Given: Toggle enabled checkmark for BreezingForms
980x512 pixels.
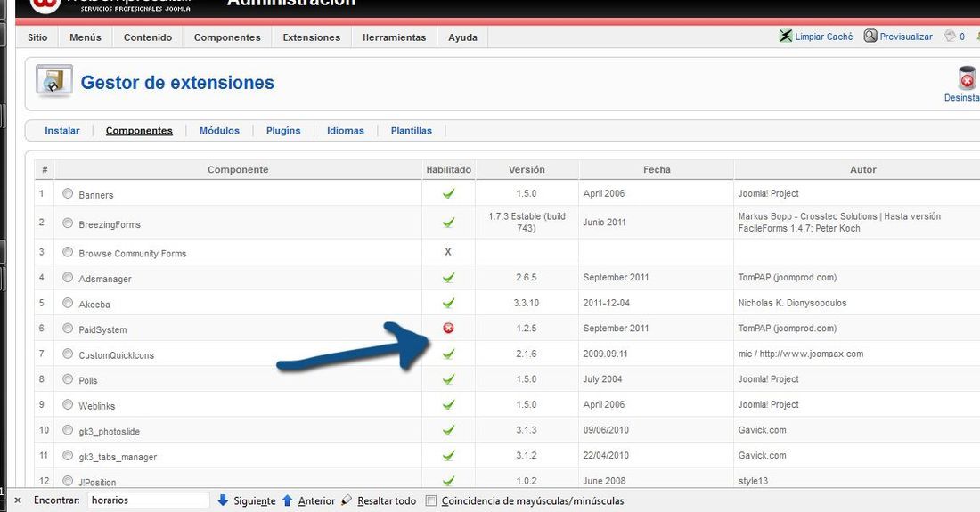Looking at the screenshot, I should coord(448,223).
